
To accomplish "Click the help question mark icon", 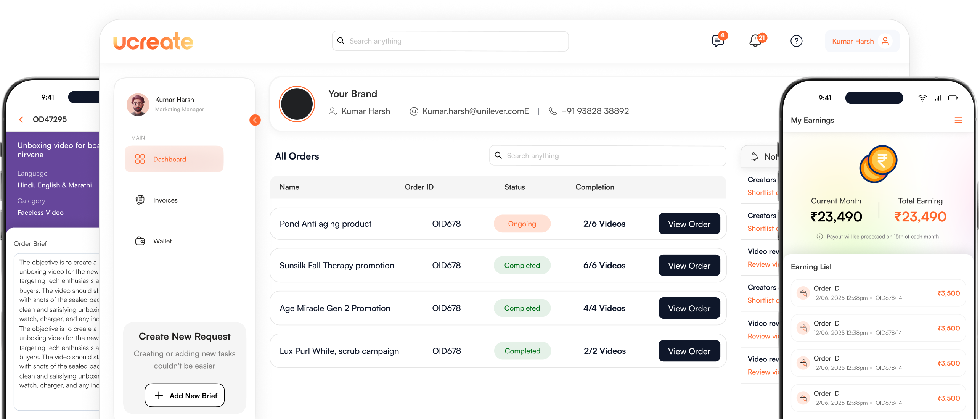I will (796, 41).
